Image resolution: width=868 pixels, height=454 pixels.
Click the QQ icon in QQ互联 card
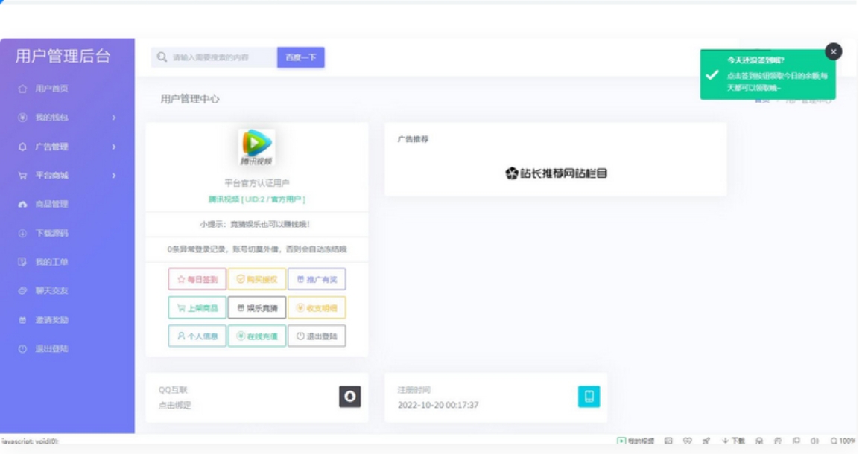350,397
